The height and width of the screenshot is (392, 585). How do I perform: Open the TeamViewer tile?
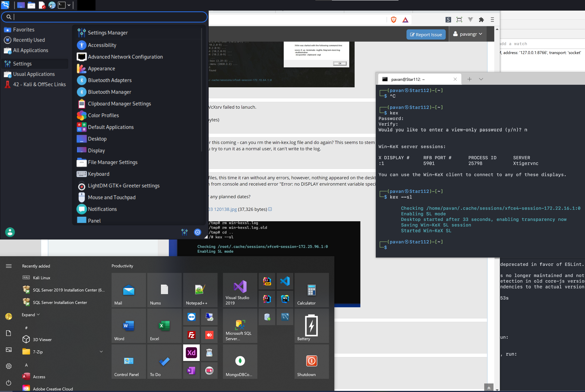[191, 317]
